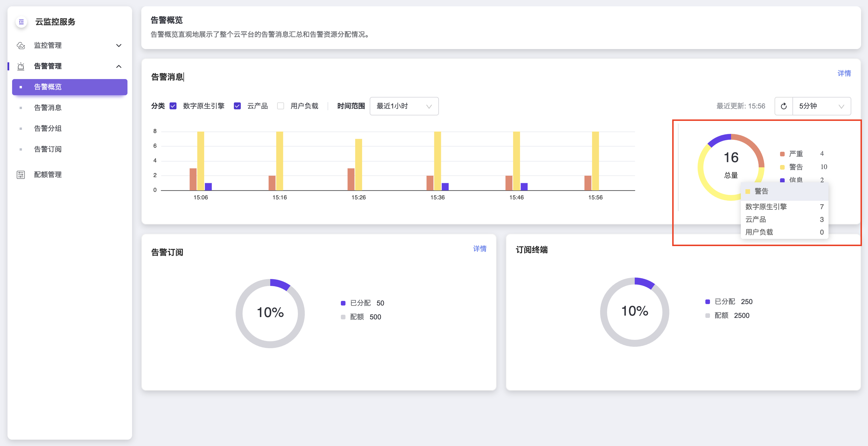The image size is (868, 446).
Task: Uncheck the 云产品 checkbox
Action: pyautogui.click(x=237, y=106)
